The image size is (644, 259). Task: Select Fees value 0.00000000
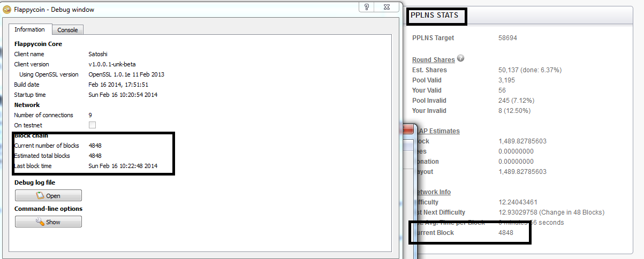click(516, 151)
